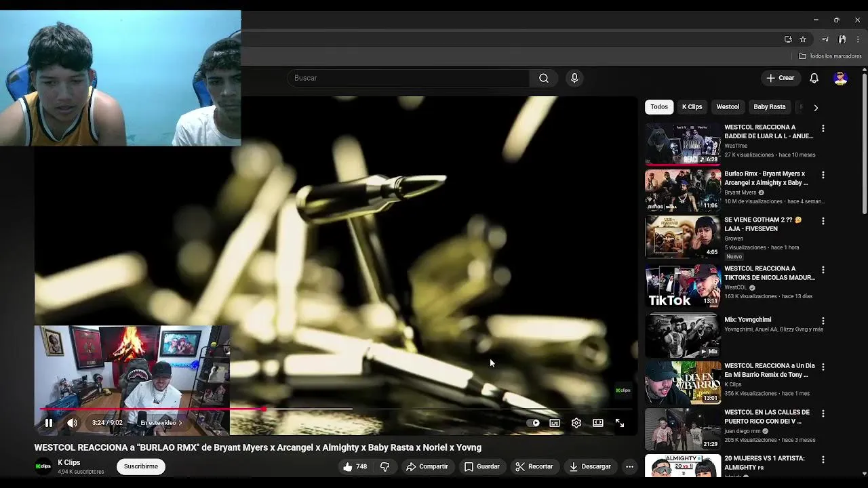868x488 pixels.
Task: Click the search magnifier button
Action: click(544, 78)
